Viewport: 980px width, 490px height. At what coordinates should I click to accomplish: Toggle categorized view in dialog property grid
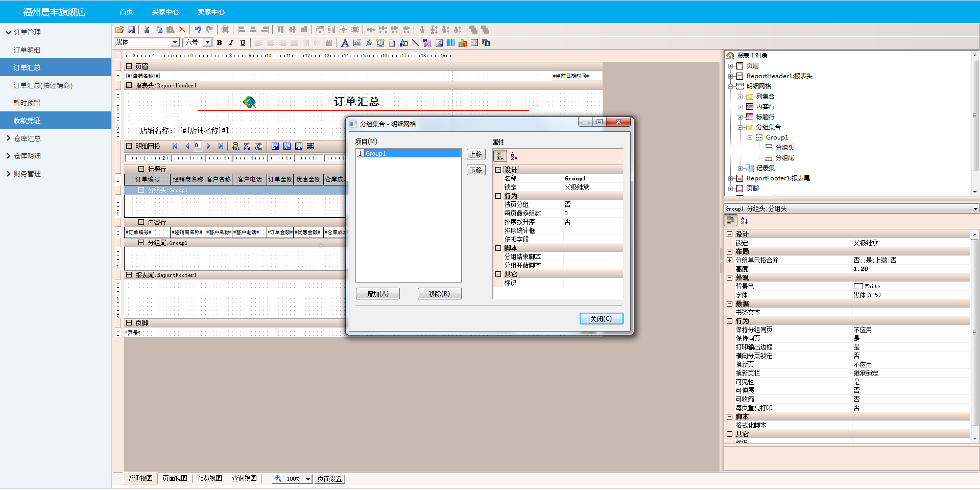pyautogui.click(x=500, y=156)
